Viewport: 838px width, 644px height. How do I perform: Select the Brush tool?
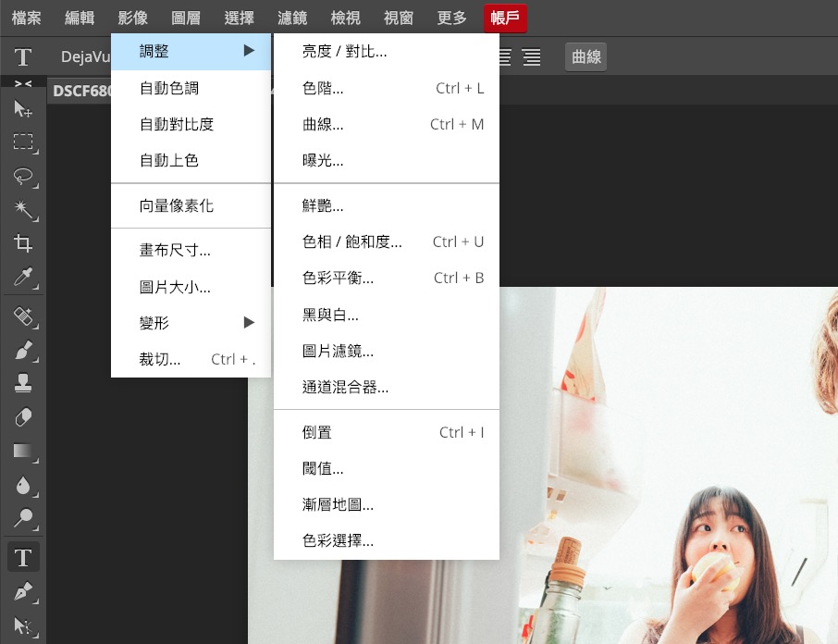point(22,350)
